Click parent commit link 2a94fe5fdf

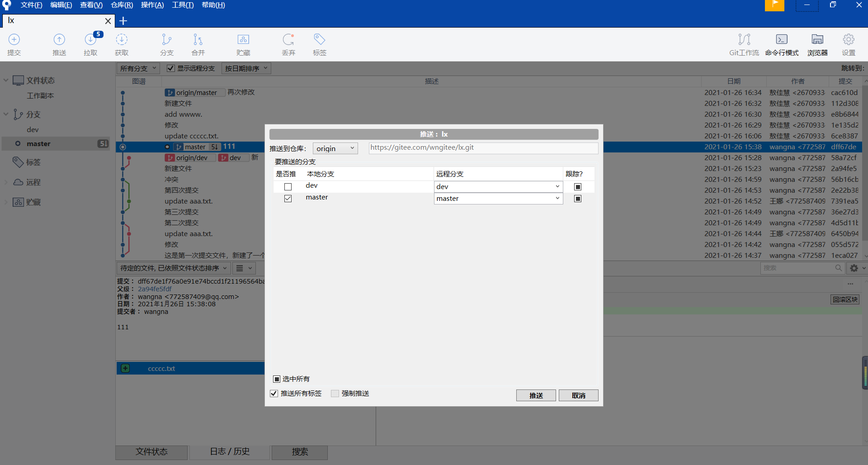click(155, 289)
